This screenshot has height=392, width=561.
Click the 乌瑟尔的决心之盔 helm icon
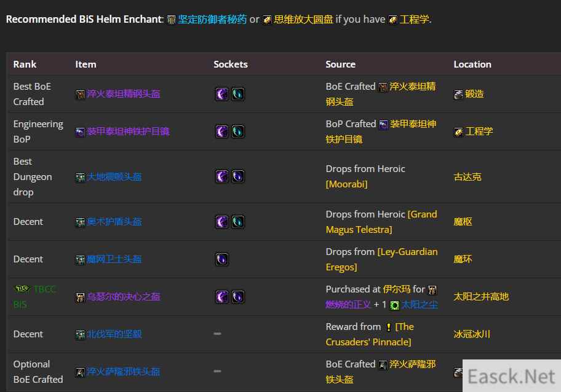80,297
